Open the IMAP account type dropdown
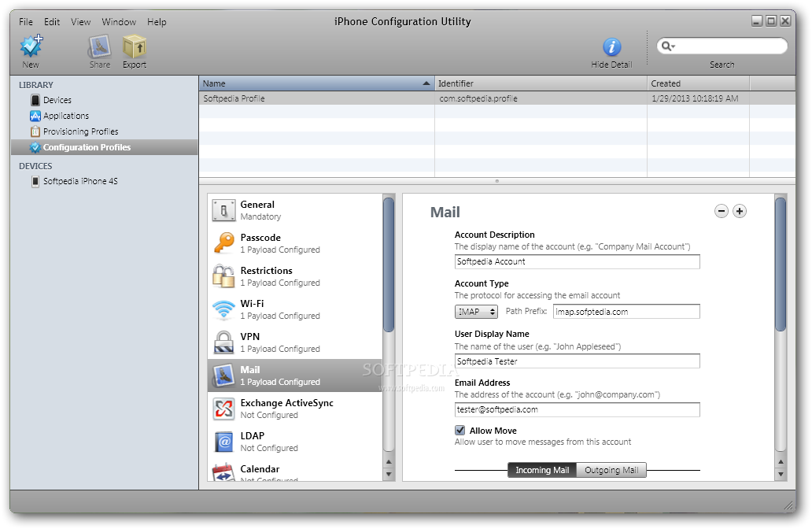The height and width of the screenshot is (529, 812). pos(476,312)
